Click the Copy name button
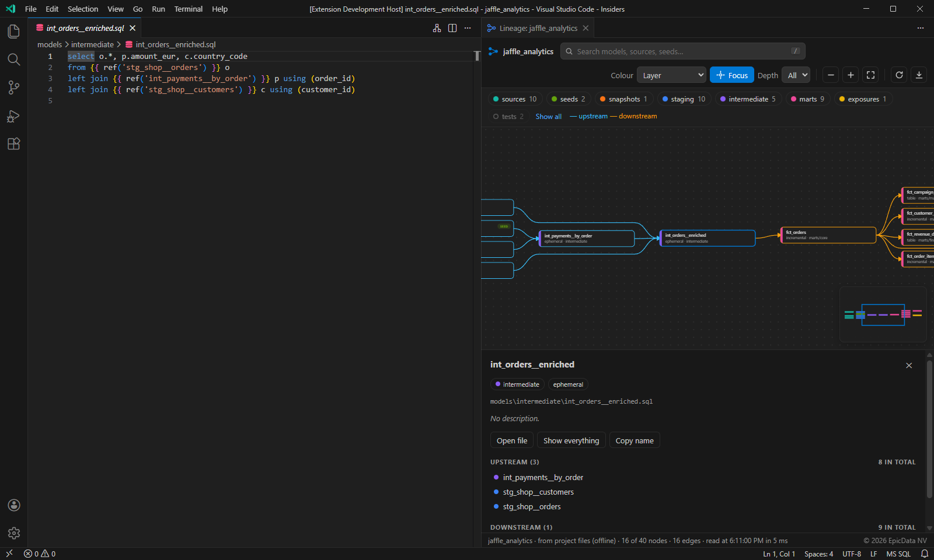Screen dimensions: 934x560 [x=635, y=440]
